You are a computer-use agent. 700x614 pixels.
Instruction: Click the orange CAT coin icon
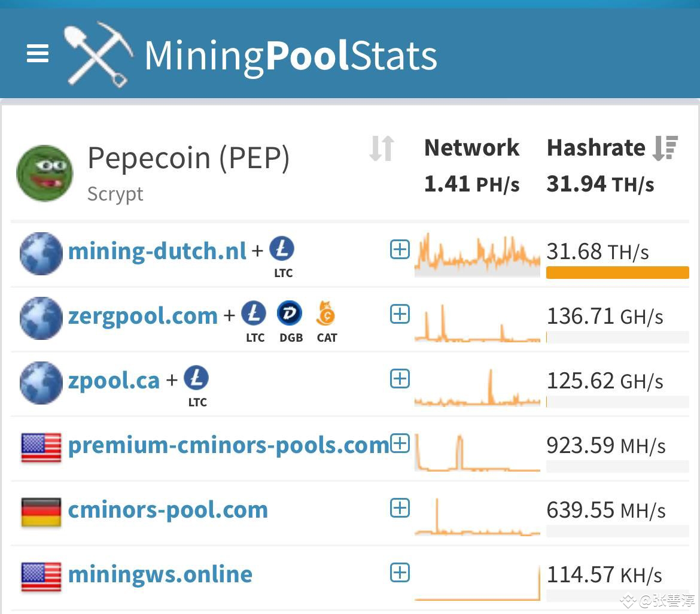(327, 314)
